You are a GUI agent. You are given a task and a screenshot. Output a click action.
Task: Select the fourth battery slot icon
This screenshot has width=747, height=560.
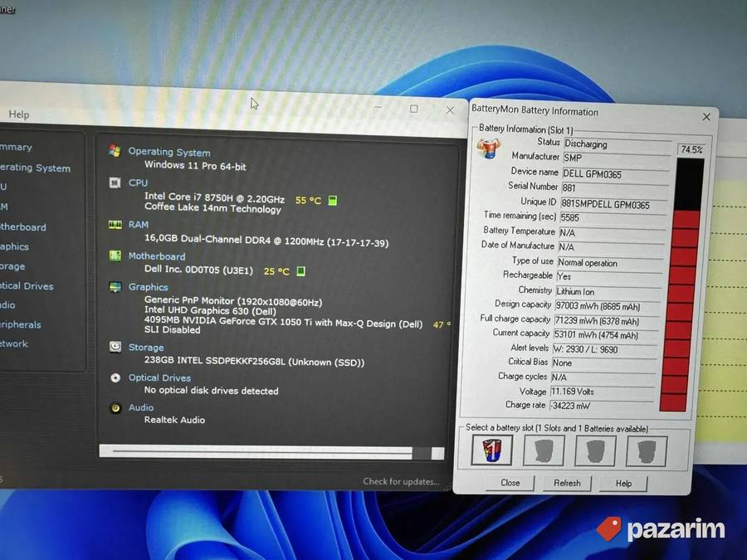click(646, 452)
